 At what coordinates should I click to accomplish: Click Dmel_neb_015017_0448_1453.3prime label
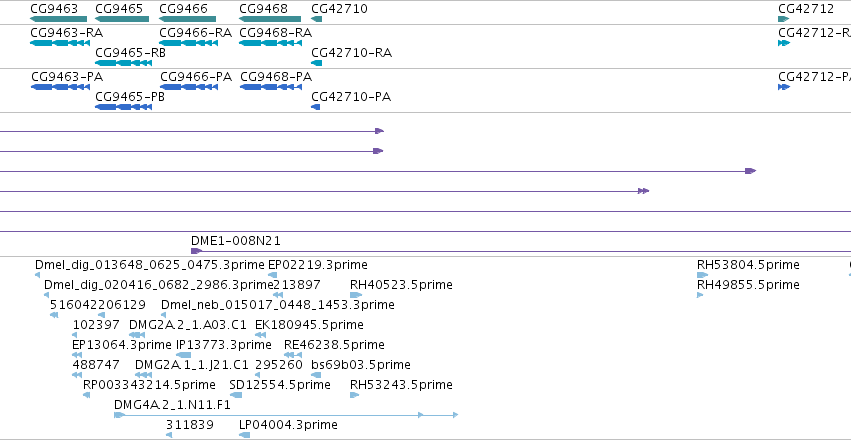click(278, 305)
